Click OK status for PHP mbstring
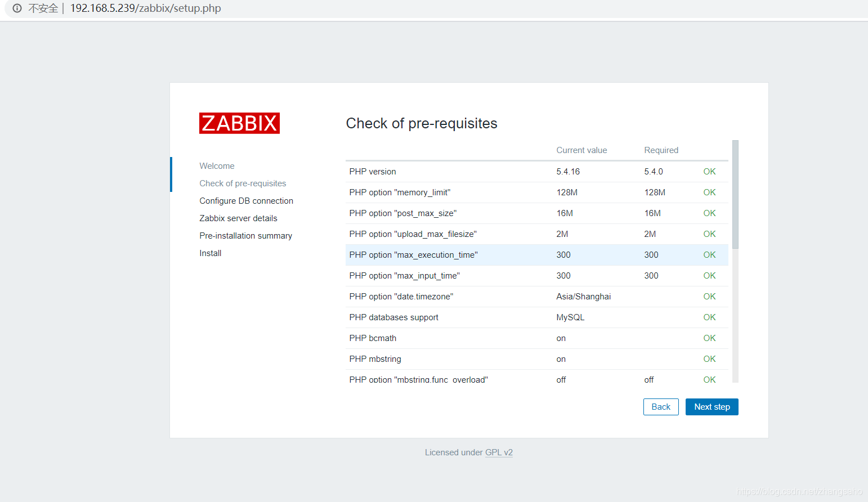The width and height of the screenshot is (868, 502). 709,359
